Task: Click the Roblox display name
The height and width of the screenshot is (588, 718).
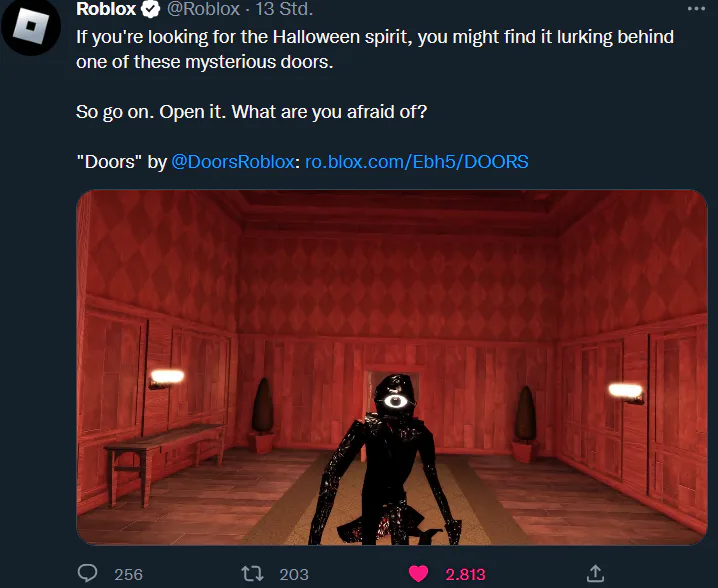Action: click(106, 9)
